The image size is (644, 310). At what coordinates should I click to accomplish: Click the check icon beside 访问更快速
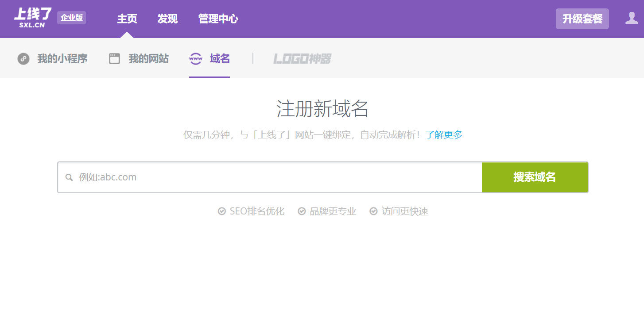coord(373,211)
